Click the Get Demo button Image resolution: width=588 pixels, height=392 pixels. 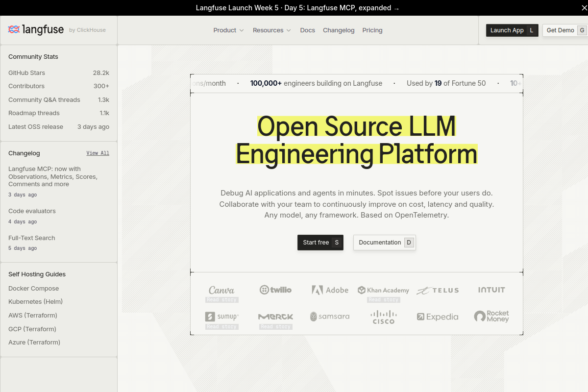[565, 30]
